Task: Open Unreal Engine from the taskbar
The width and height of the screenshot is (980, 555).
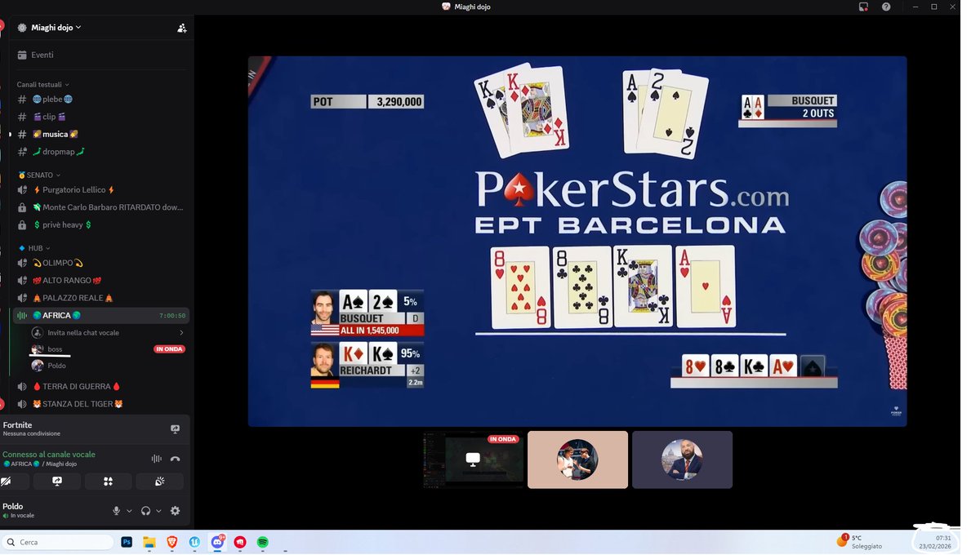Action: tap(194, 542)
